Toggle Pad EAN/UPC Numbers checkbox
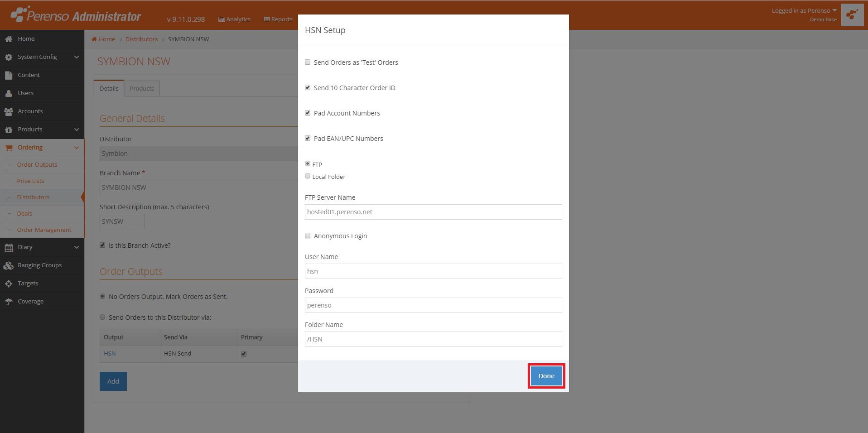Viewport: 868px width, 433px height. [x=308, y=138]
